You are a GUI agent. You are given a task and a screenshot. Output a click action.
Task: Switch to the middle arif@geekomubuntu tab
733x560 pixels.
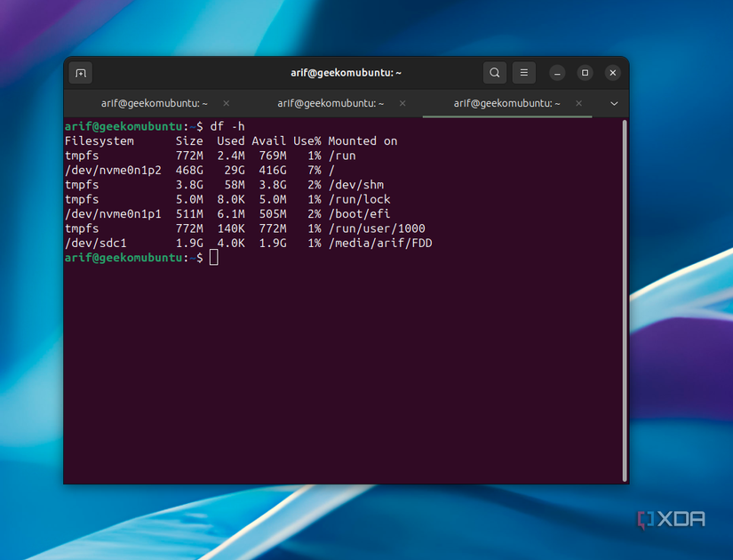pos(331,103)
